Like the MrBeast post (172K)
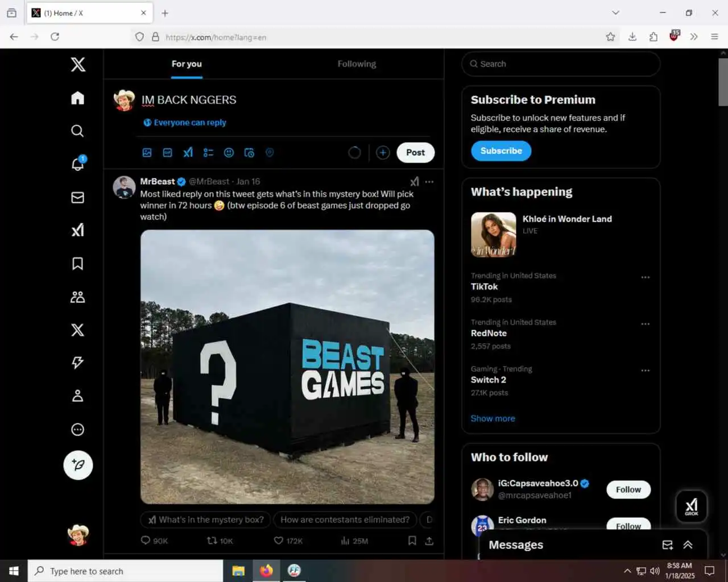 coord(288,541)
